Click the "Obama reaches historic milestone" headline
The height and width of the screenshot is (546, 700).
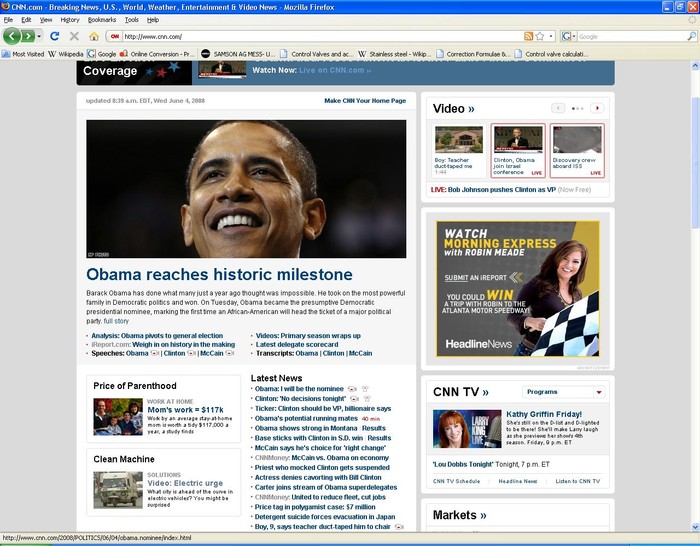click(219, 274)
